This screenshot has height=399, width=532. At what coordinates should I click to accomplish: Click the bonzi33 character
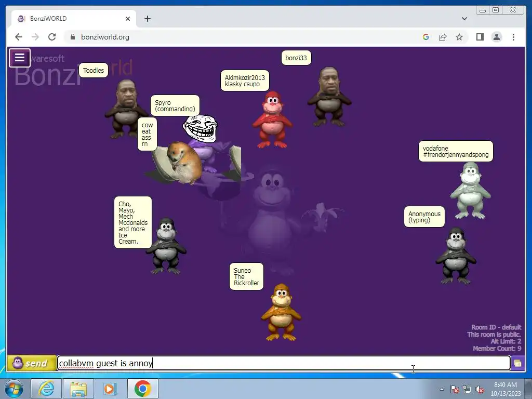click(329, 97)
